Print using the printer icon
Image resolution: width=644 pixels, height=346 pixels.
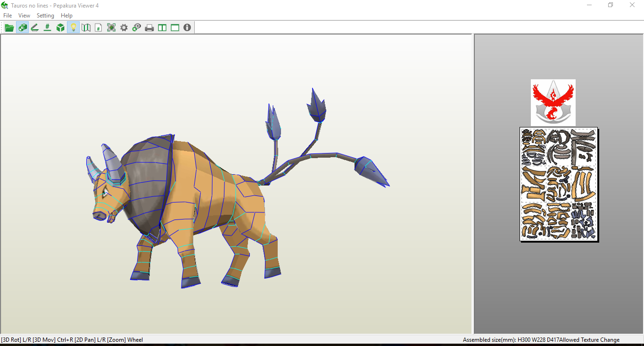(x=149, y=27)
